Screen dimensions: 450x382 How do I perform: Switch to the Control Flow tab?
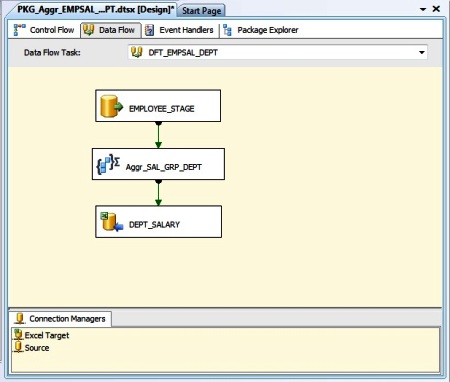pyautogui.click(x=44, y=30)
